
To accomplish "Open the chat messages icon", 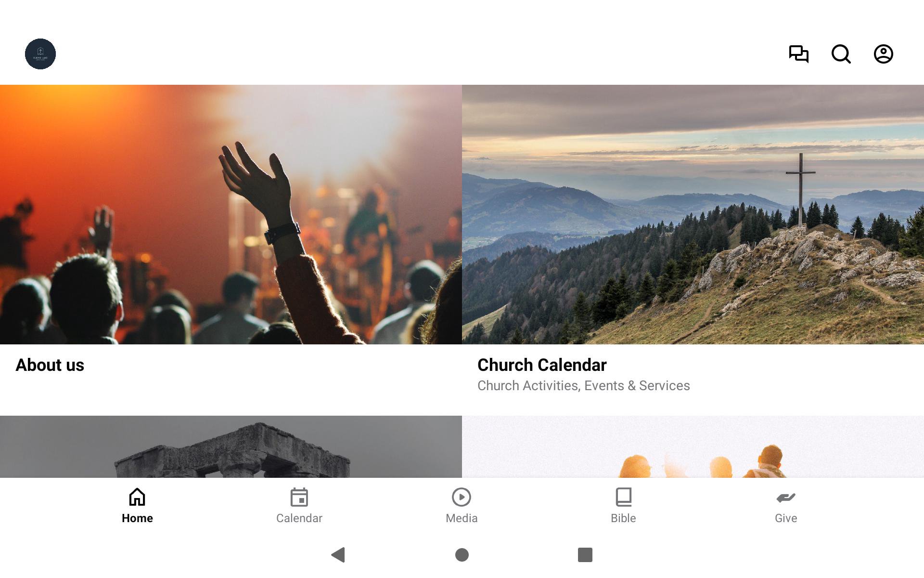I will pyautogui.click(x=799, y=54).
